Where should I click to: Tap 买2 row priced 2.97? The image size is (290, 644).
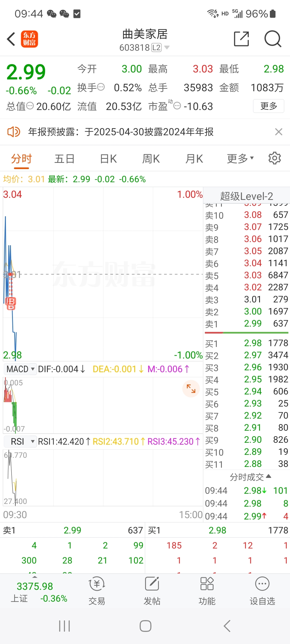tap(247, 355)
